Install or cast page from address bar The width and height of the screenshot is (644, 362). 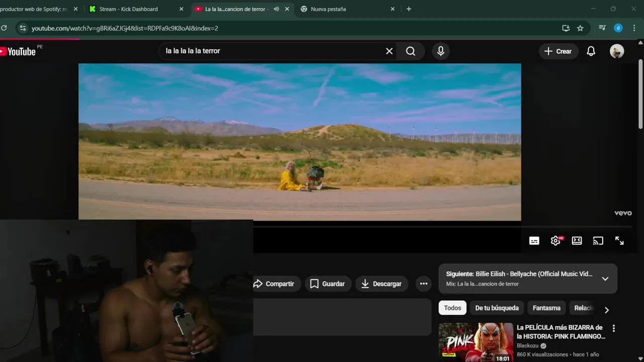(566, 28)
